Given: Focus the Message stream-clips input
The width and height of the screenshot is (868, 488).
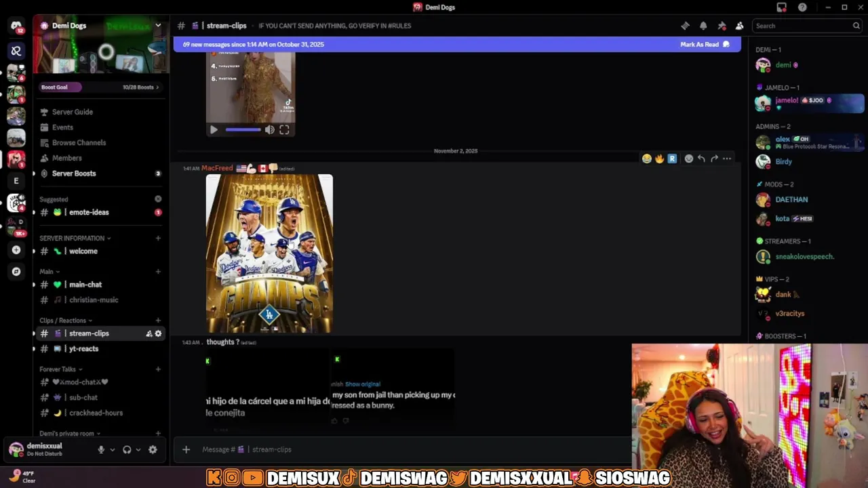Looking at the screenshot, I should (414, 449).
